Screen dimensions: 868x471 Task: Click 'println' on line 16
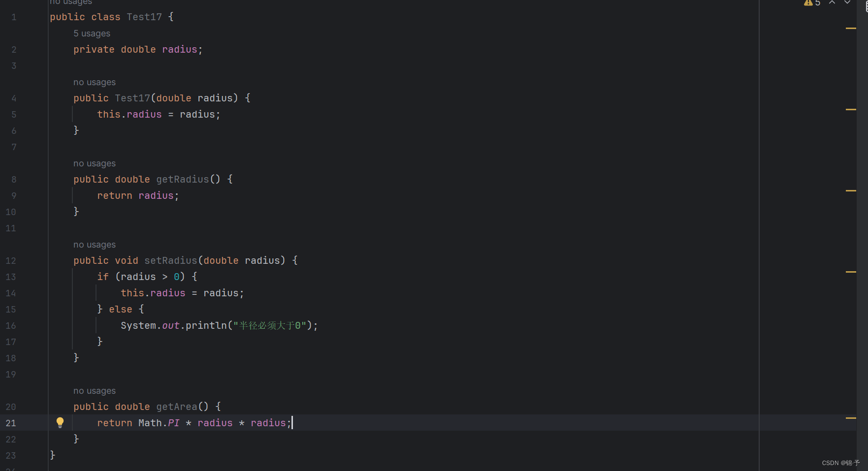click(206, 325)
